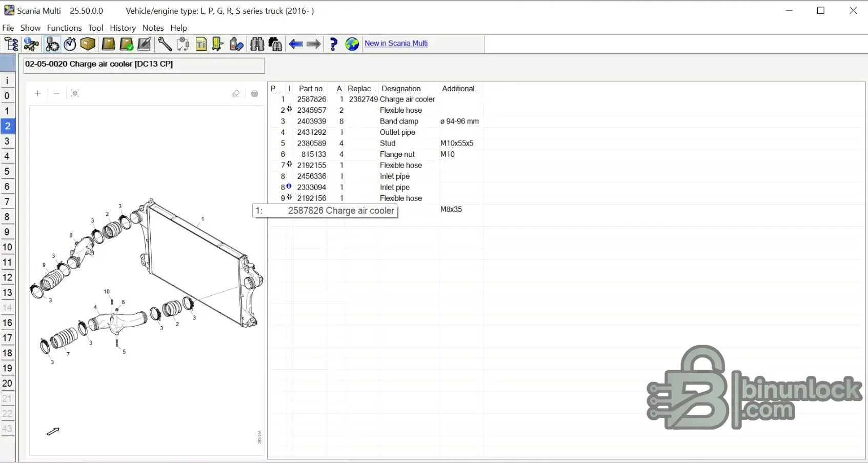
Task: Click the Replac... column header
Action: [x=362, y=89]
